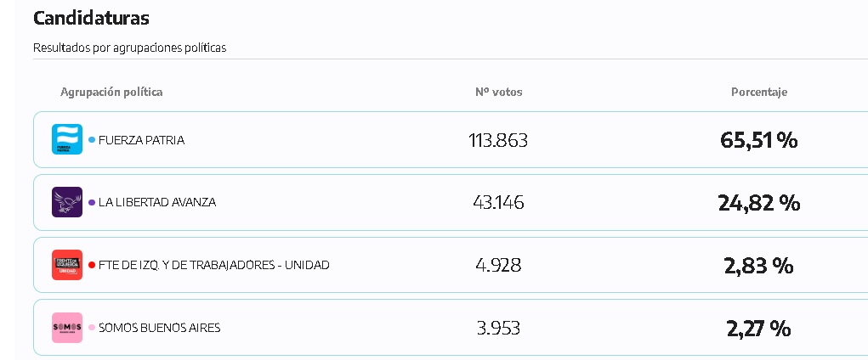Click the Agrupación política column header

pos(111,92)
